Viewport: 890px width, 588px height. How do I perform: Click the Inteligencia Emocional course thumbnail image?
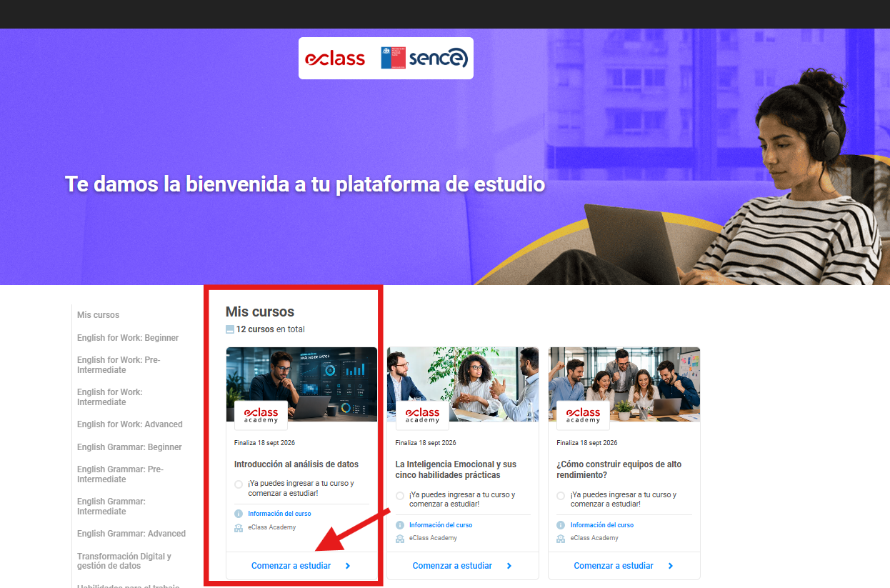(463, 384)
